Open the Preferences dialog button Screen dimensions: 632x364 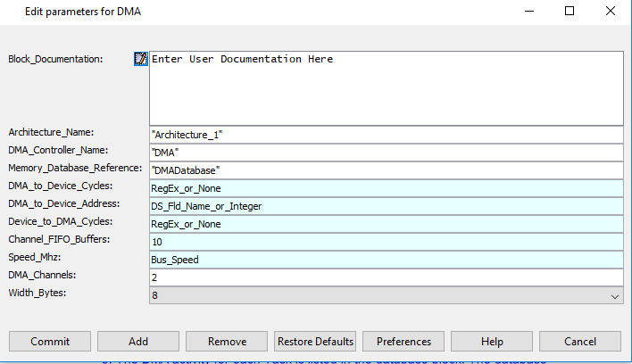[x=403, y=342]
